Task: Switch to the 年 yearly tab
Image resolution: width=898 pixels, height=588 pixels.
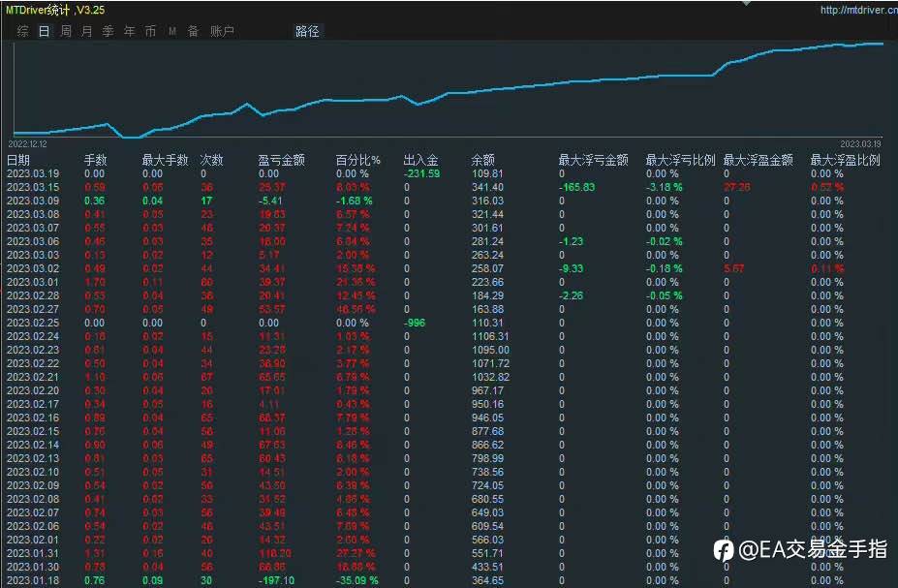Action: [130, 31]
